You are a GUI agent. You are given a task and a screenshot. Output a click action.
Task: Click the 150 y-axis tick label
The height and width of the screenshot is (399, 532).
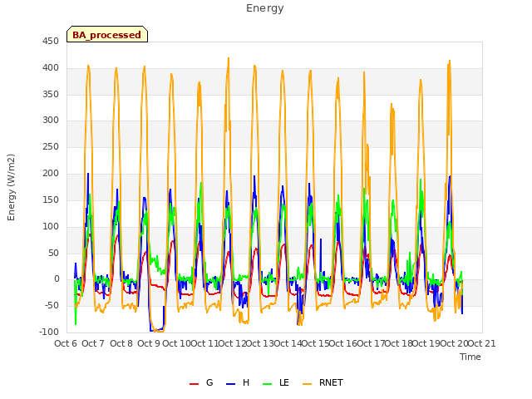(x=51, y=199)
